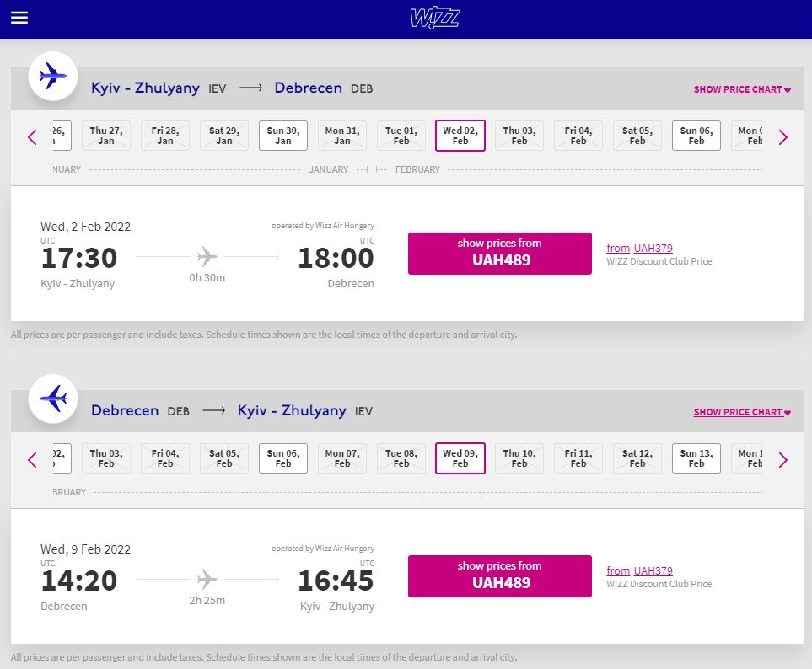Click the right arrow on the return date carousel
Image resolution: width=812 pixels, height=669 pixels.
click(x=783, y=459)
